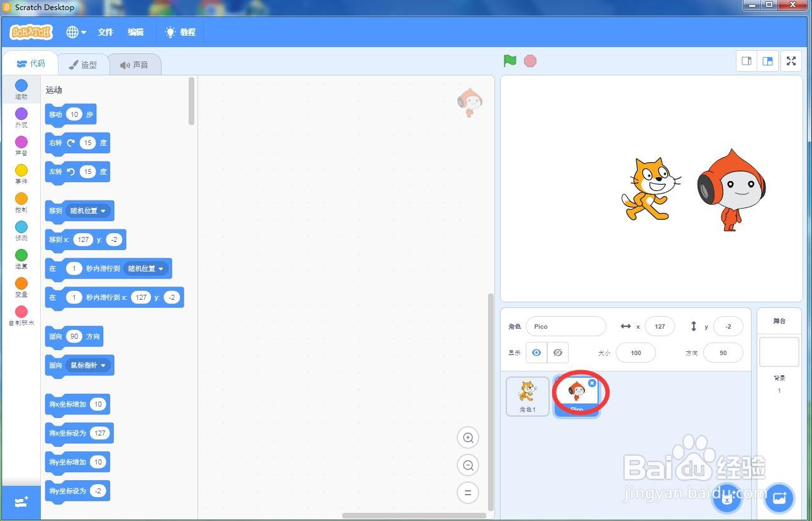812x521 pixels.
Task: Click the glide to x 127 y -2 block
Action: tap(114, 298)
